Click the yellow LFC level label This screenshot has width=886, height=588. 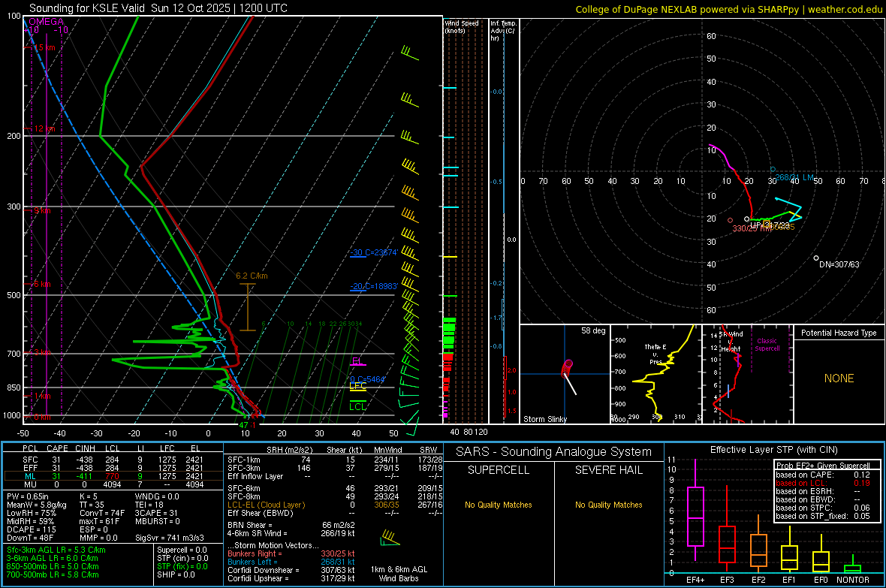358,386
